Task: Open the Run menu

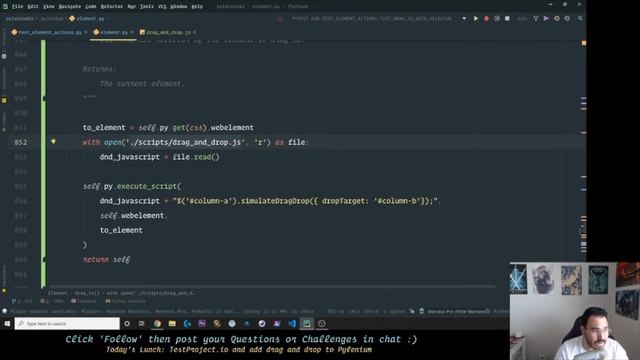Action: click(131, 7)
